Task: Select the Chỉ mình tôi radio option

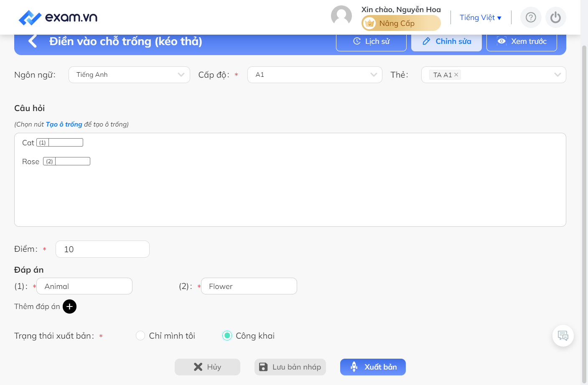Action: 140,336
